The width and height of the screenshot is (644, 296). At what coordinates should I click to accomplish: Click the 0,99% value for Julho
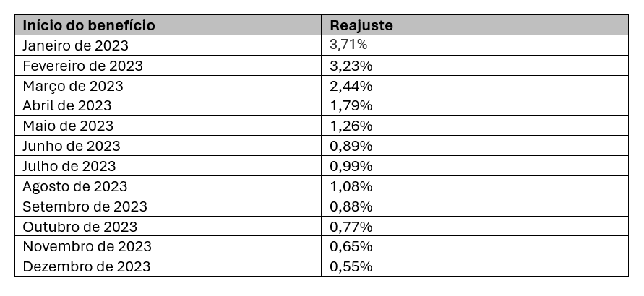[475, 166]
